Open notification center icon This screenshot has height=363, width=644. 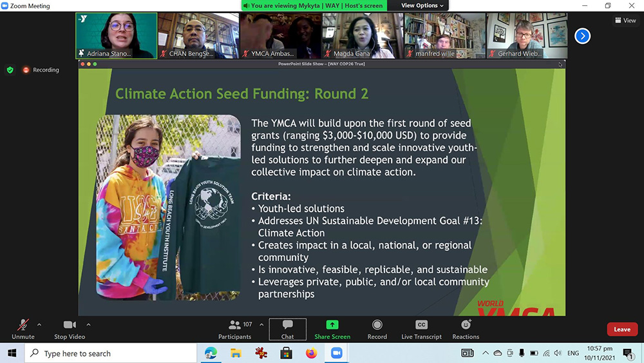pos(628,353)
